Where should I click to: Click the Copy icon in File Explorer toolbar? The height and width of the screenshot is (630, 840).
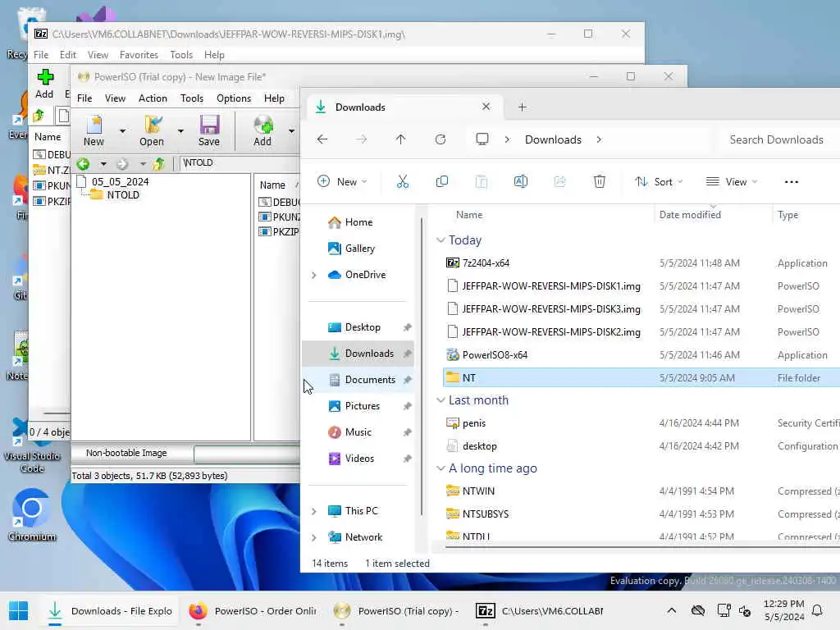pos(442,181)
